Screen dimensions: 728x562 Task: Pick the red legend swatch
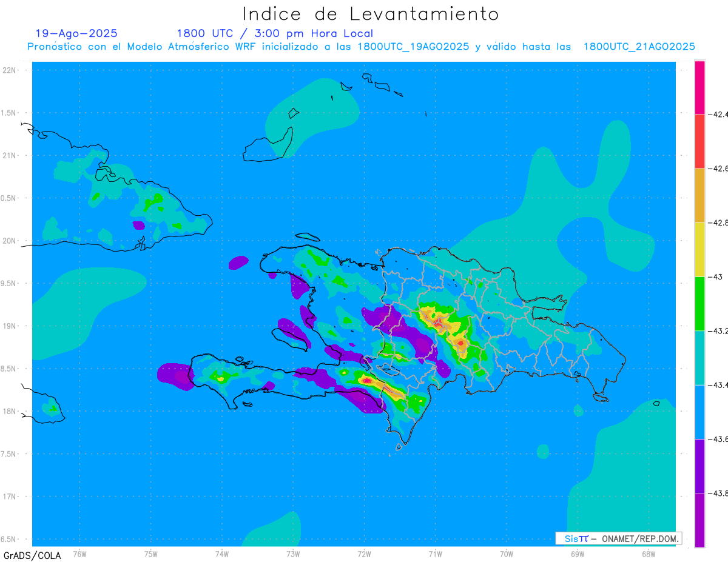coord(699,141)
